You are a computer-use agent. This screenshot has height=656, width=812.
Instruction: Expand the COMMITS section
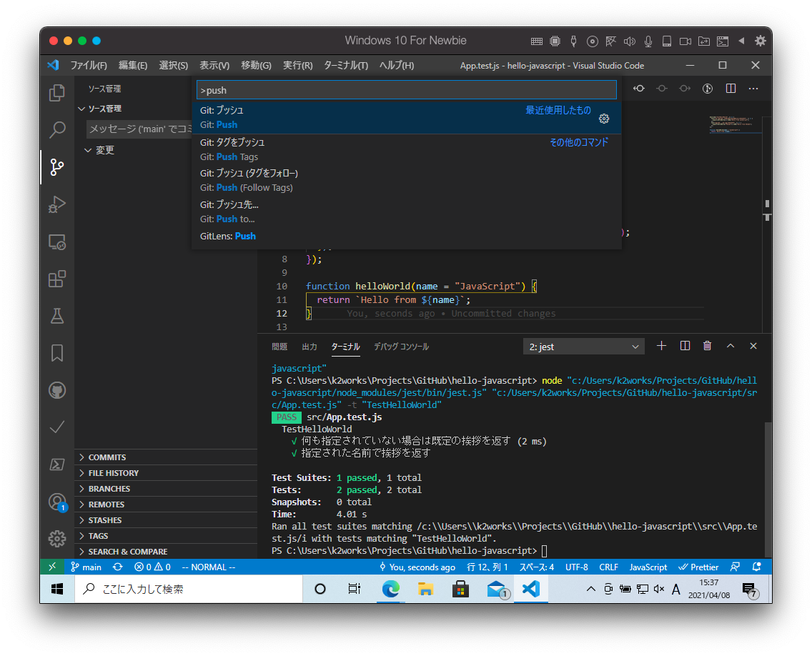coord(107,457)
